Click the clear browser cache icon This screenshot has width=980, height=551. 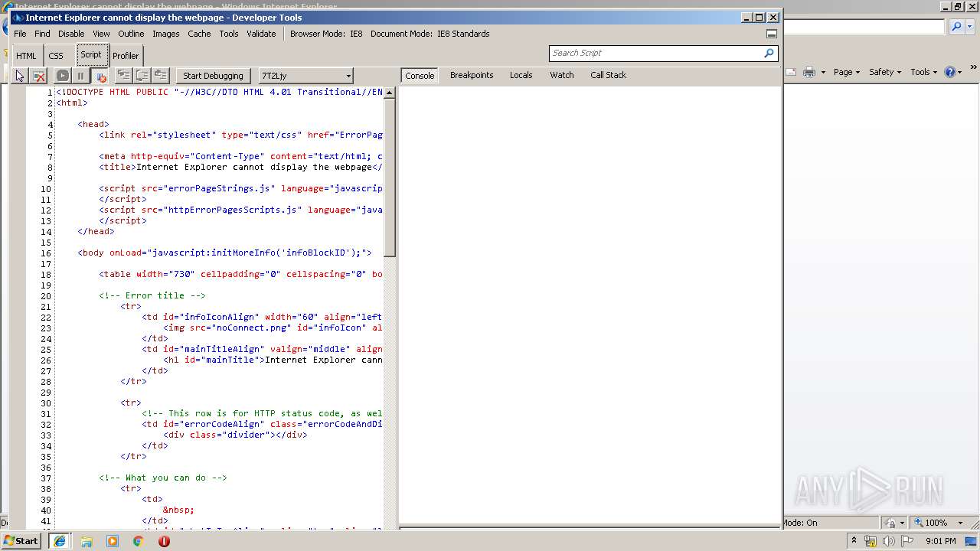[x=38, y=76]
